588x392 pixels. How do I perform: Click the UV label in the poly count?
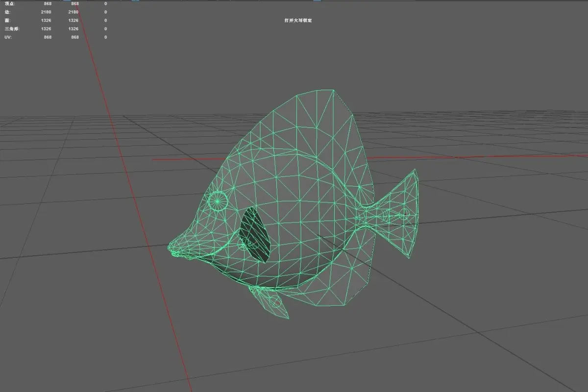point(7,37)
